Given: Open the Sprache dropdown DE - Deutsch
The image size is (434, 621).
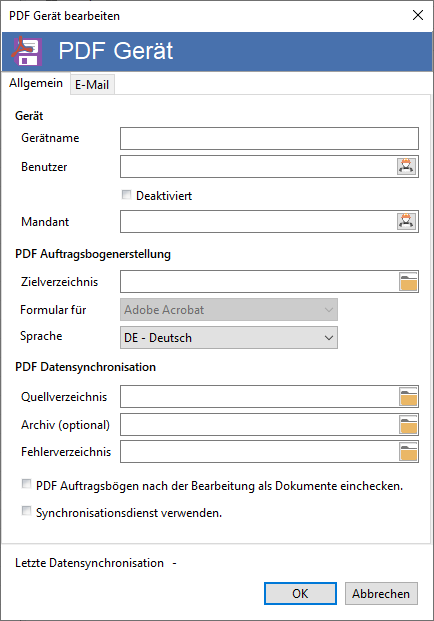Looking at the screenshot, I should pos(229,337).
